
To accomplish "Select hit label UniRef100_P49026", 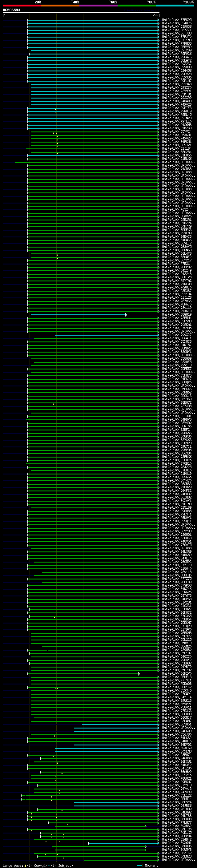I will [177, 104].
